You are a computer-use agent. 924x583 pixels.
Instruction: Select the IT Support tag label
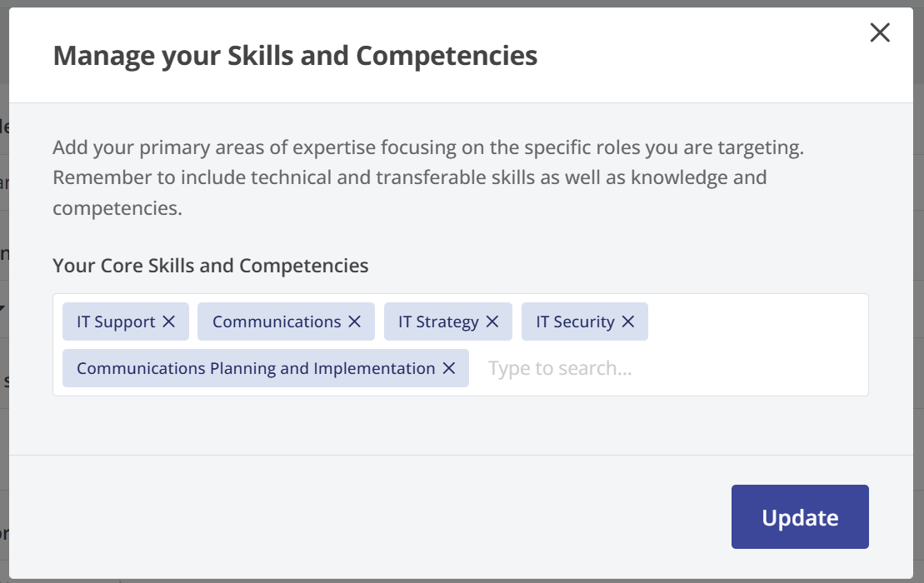(116, 321)
